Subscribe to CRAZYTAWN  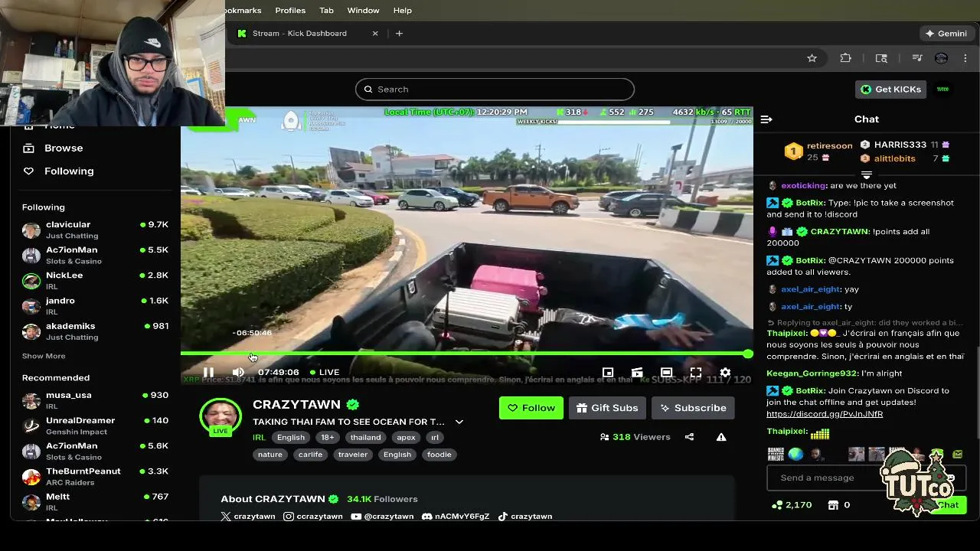[693, 408]
